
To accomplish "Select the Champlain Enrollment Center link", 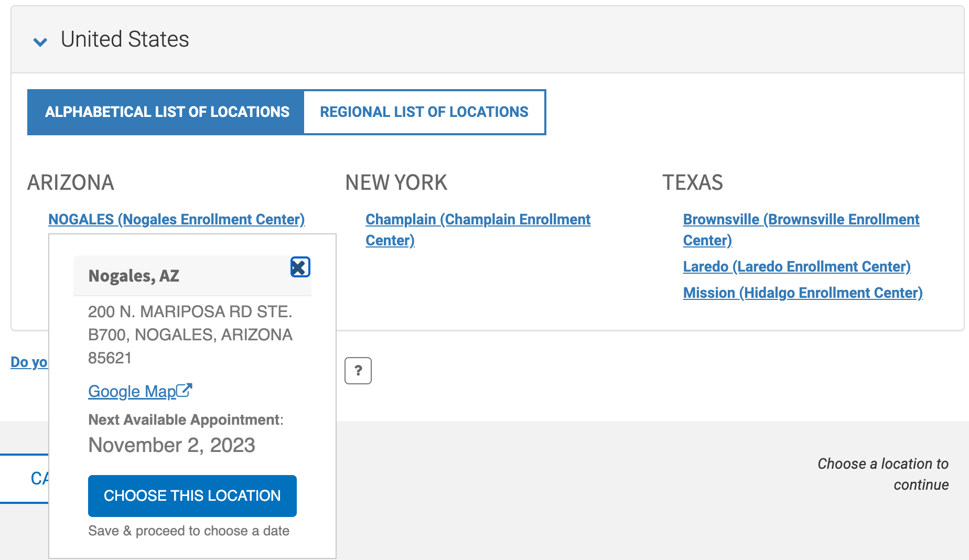I will pos(478,220).
